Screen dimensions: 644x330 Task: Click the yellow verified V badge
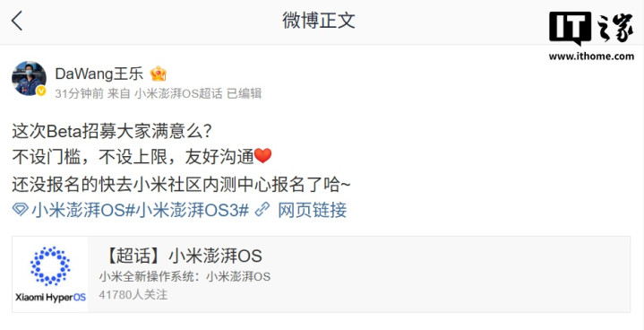[x=41, y=91]
